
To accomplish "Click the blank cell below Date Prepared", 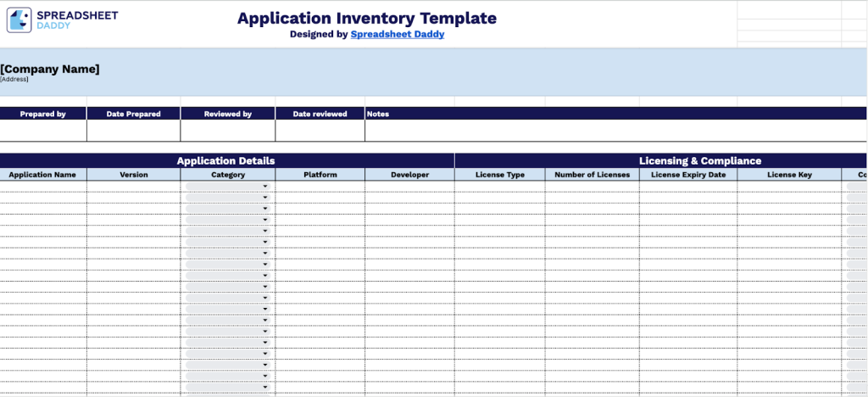I will [x=133, y=131].
